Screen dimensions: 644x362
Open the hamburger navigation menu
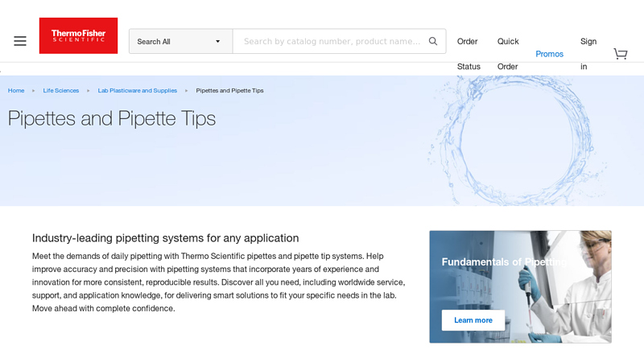tap(19, 41)
